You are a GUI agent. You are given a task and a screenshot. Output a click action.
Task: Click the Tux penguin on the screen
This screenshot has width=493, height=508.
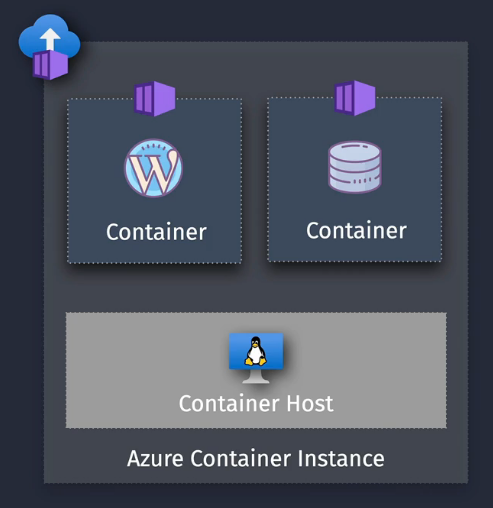pos(255,351)
